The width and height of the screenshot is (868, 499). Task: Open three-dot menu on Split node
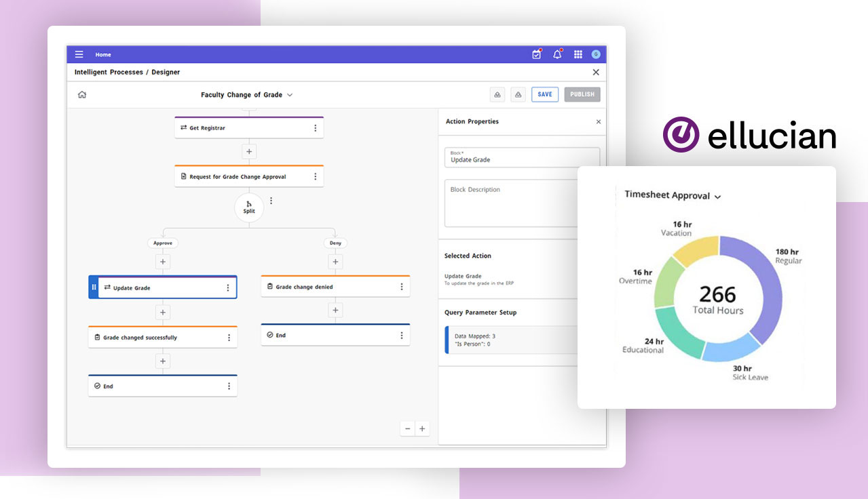(271, 201)
